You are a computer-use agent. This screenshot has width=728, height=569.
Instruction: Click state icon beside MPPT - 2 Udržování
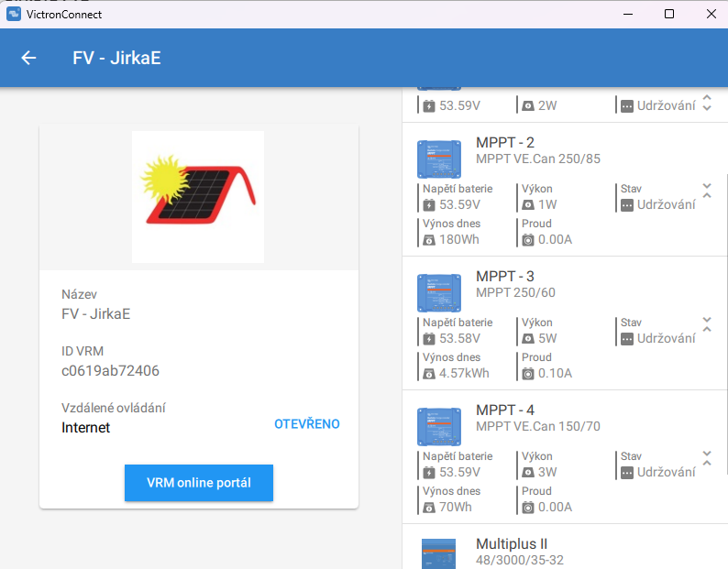pos(627,205)
